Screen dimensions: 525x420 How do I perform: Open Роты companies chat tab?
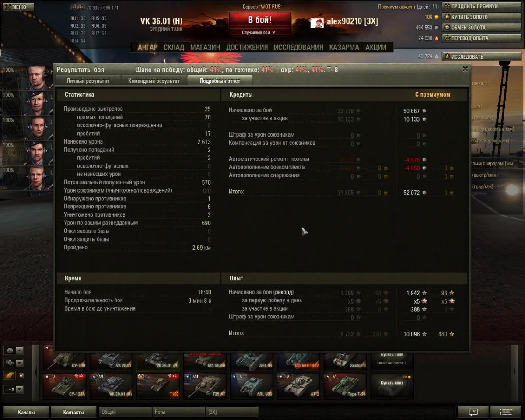[178, 412]
